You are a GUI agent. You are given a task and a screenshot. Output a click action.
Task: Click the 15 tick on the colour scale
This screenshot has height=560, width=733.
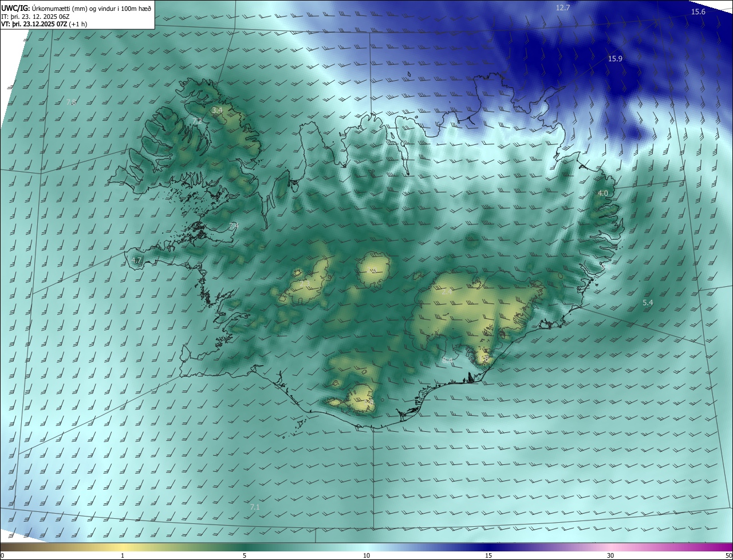click(488, 556)
